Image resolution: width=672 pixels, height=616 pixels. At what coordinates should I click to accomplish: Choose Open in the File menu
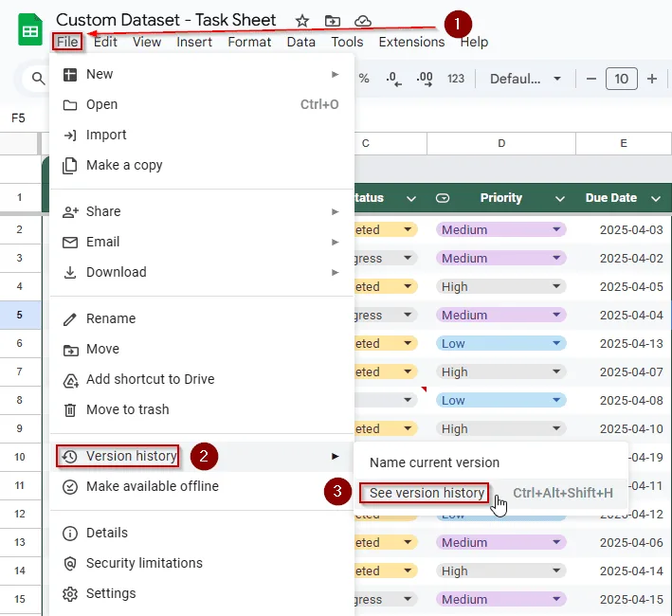pos(202,104)
